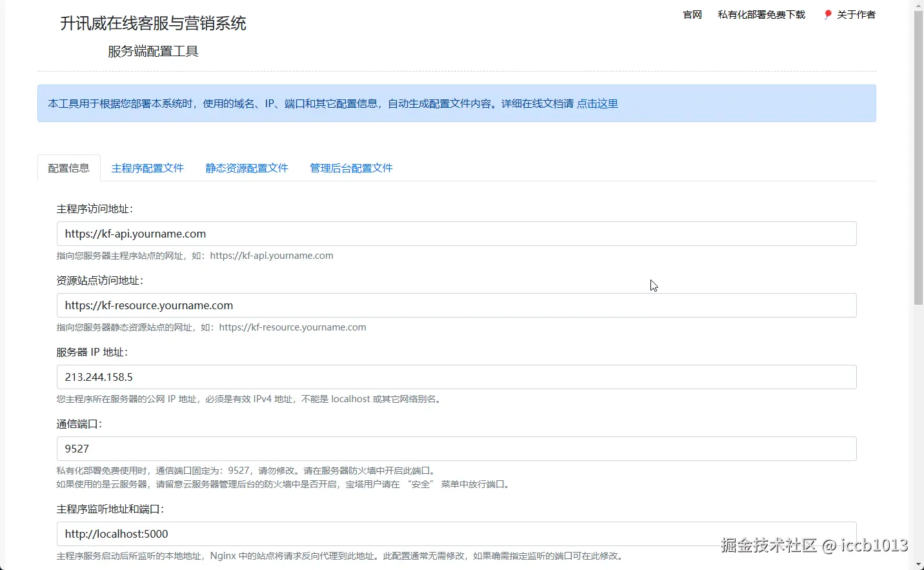The height and width of the screenshot is (570, 924).
Task: Click the 点击这里 documentation link
Action: 598,103
